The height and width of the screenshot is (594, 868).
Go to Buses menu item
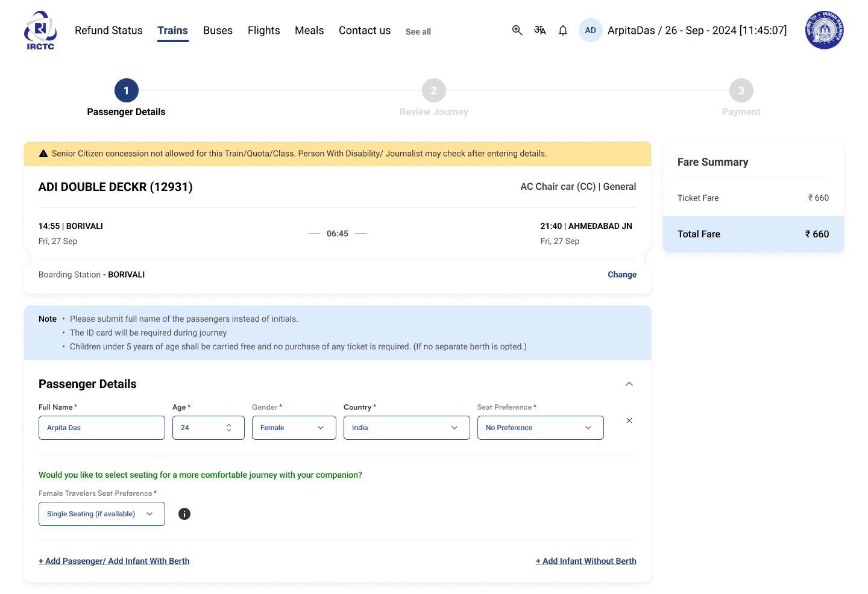tap(218, 30)
